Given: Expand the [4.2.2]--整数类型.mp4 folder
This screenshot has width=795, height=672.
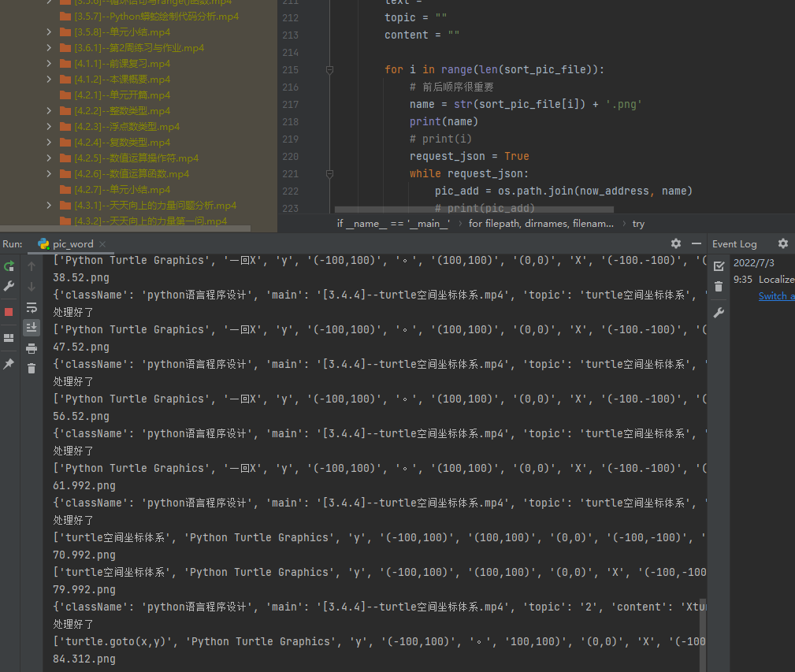Looking at the screenshot, I should coord(49,110).
